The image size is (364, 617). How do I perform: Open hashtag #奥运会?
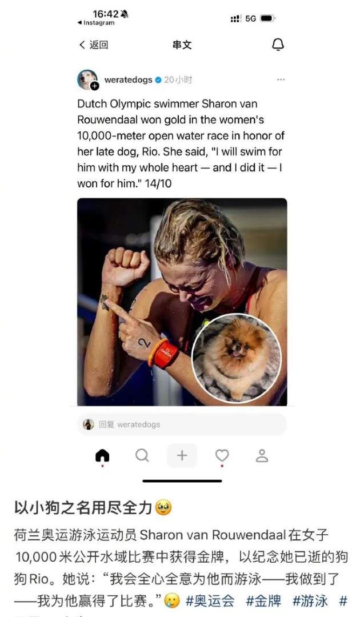210,601
